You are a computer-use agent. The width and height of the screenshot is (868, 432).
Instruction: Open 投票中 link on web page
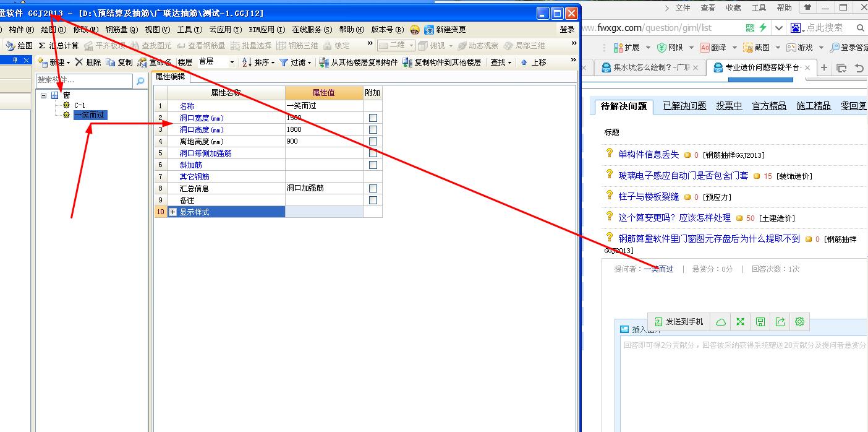pyautogui.click(x=729, y=106)
